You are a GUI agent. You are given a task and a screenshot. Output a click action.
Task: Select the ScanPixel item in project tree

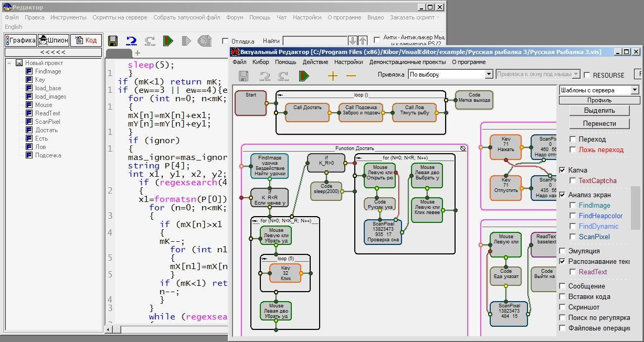pyautogui.click(x=47, y=122)
